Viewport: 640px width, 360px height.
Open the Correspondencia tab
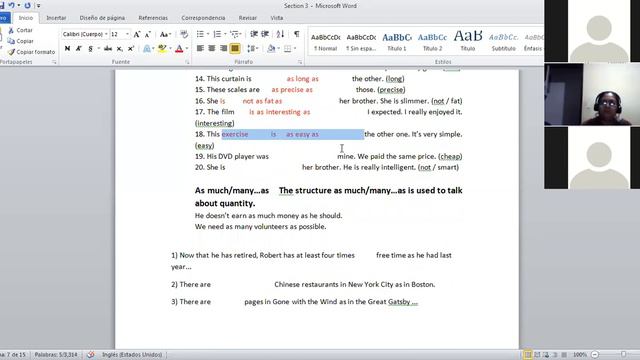[203, 18]
